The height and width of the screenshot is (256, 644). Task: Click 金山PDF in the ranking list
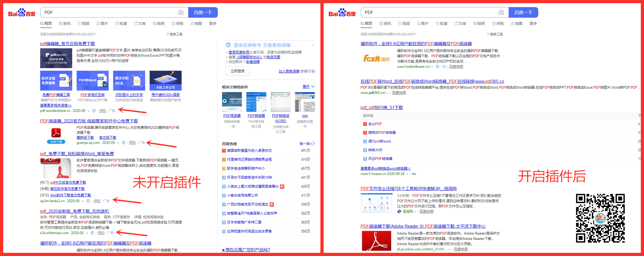[375, 124]
